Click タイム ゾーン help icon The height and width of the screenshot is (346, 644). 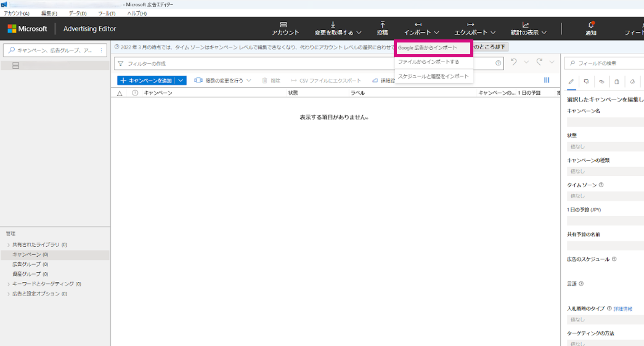[x=601, y=185]
